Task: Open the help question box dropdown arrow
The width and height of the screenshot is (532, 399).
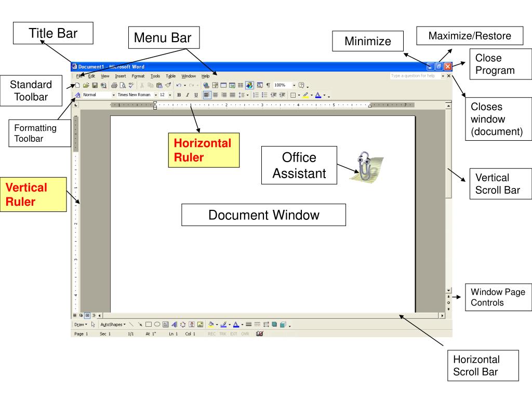Action: coord(443,76)
